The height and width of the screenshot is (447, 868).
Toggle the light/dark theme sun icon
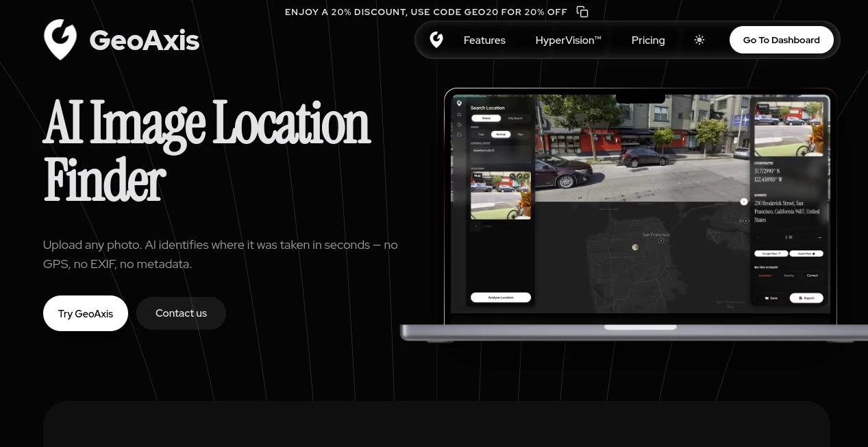click(699, 40)
